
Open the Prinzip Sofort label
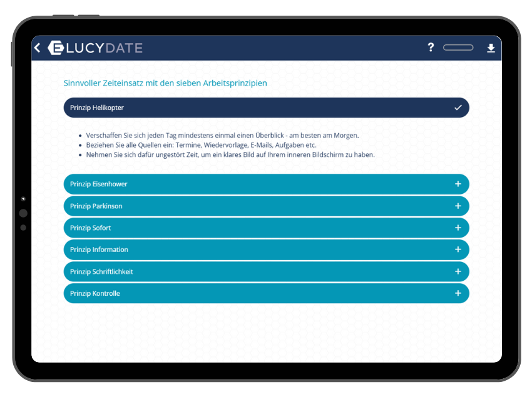click(91, 228)
